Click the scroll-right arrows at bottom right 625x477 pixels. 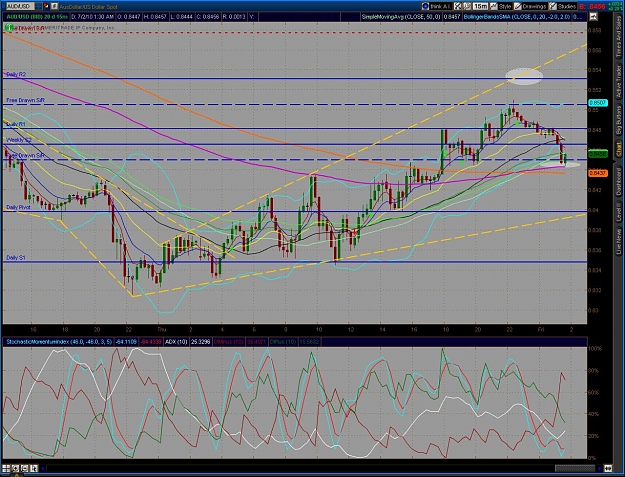[x=608, y=468]
